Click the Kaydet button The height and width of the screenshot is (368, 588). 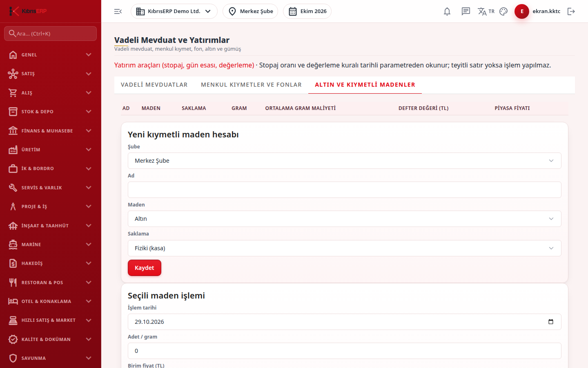[x=145, y=268]
